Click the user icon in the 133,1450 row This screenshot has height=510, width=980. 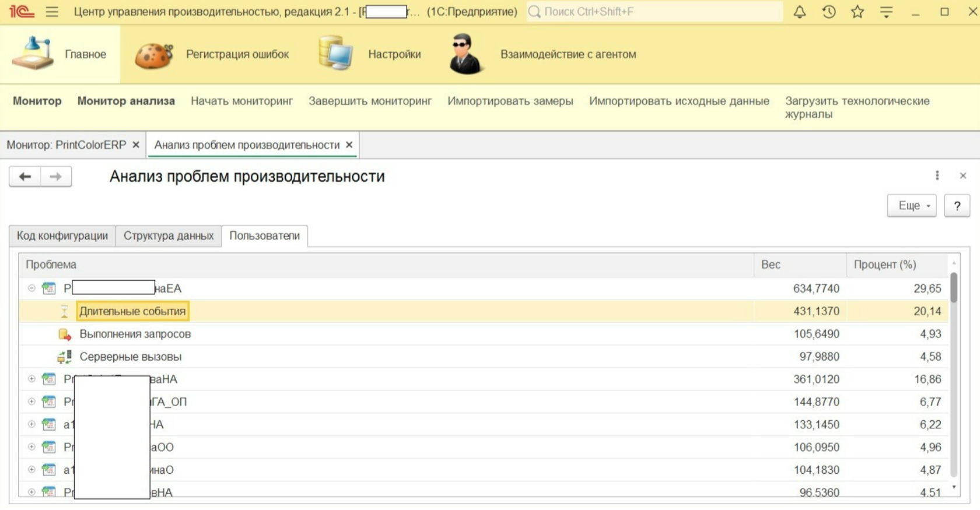[x=49, y=424]
